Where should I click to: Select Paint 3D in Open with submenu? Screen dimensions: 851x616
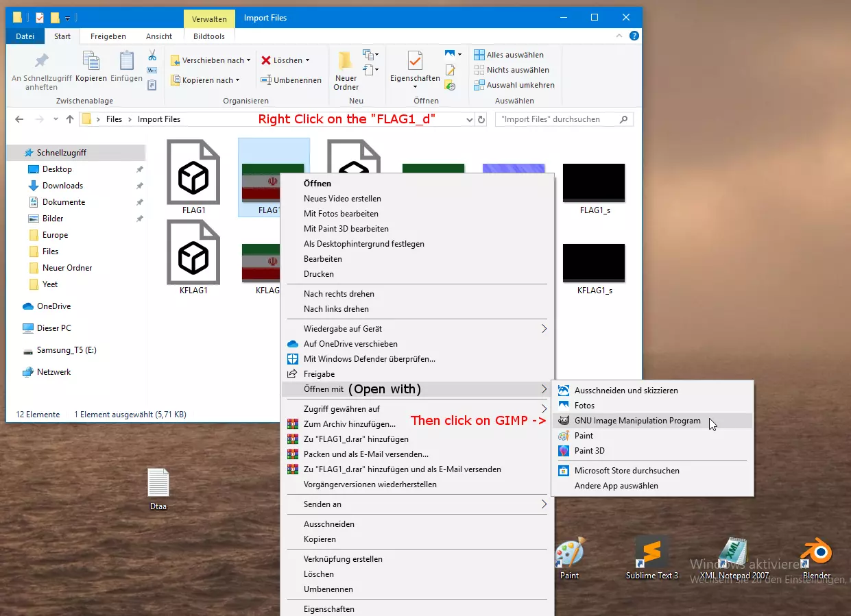coord(589,451)
